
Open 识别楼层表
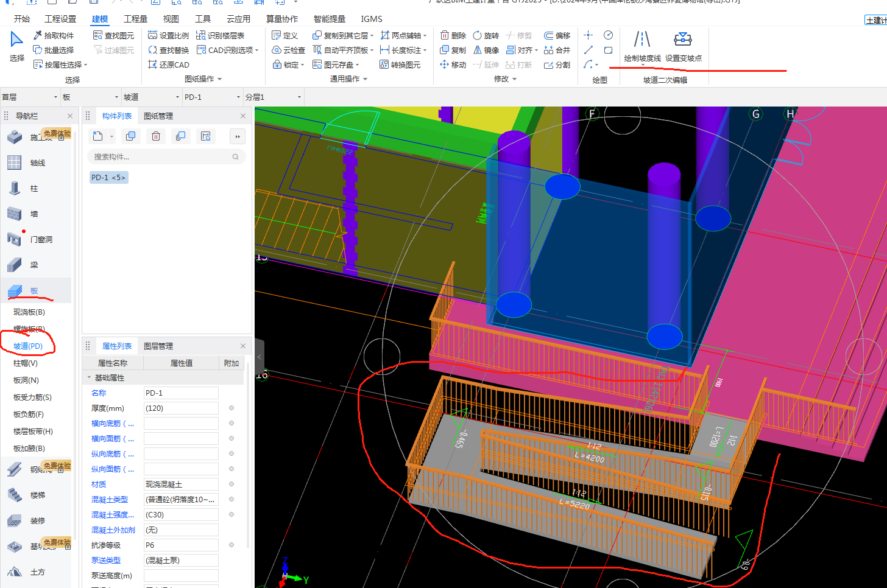tap(221, 35)
